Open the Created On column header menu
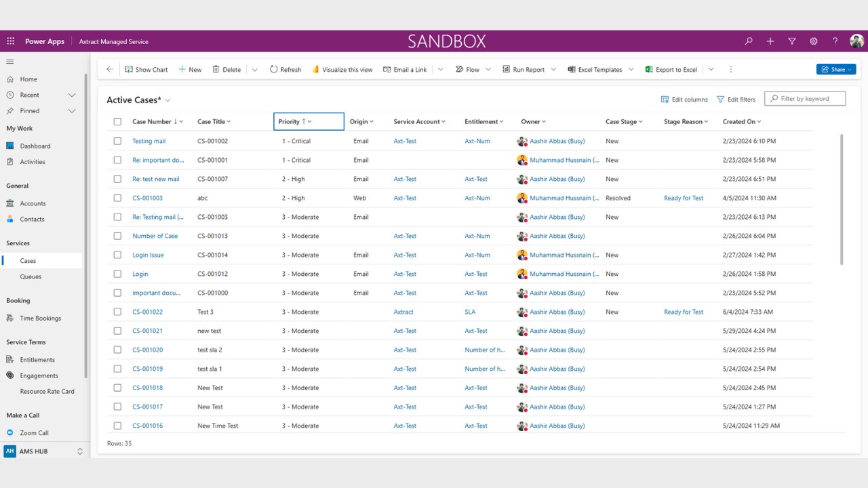 (x=742, y=121)
